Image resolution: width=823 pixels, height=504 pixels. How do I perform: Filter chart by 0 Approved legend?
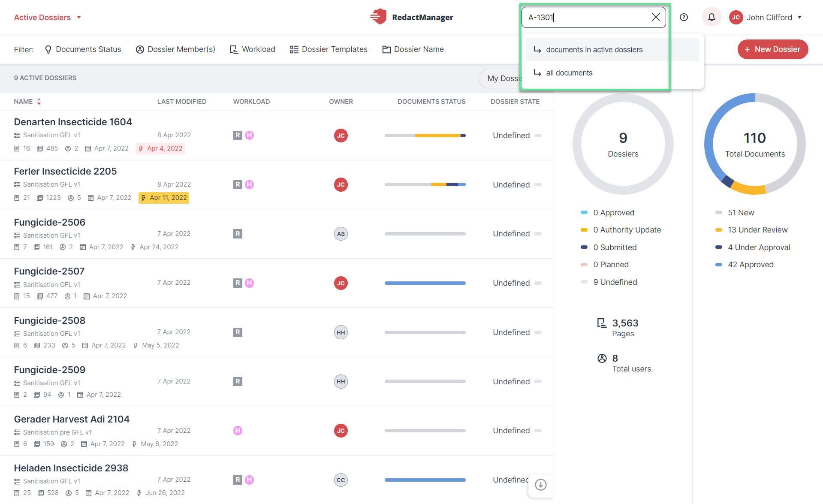coord(607,213)
